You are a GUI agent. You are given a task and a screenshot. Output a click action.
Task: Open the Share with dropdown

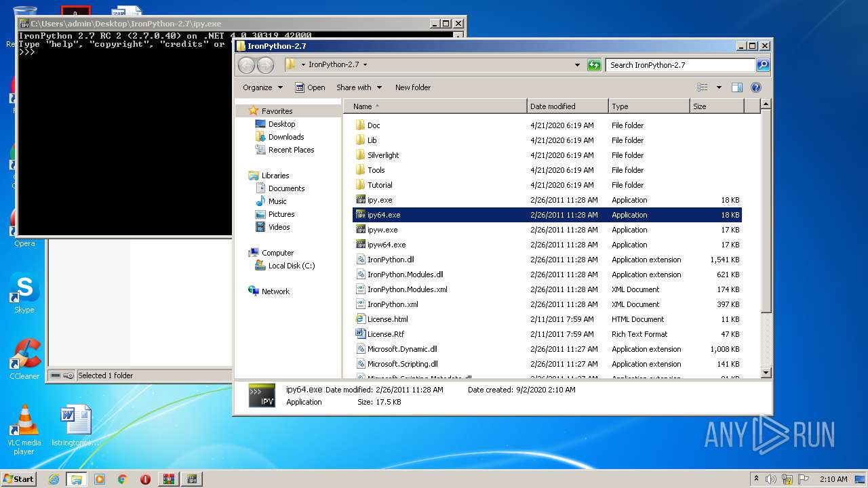click(x=359, y=87)
